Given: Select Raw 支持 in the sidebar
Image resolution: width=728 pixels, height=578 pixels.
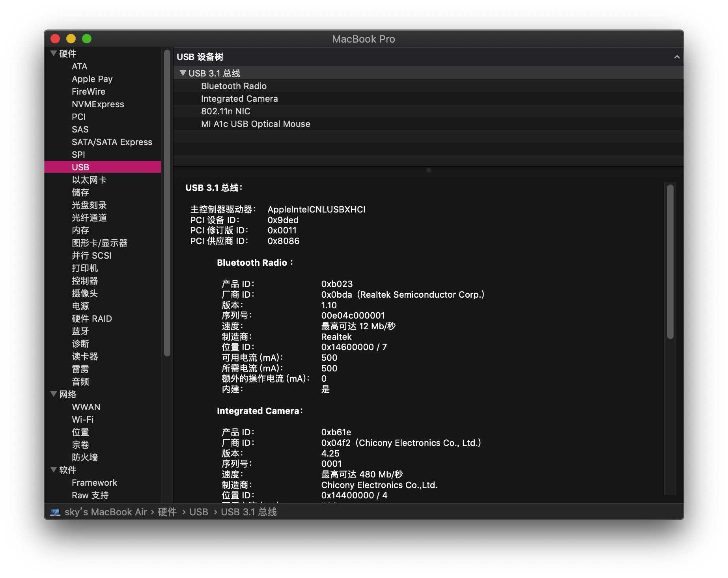Looking at the screenshot, I should pyautogui.click(x=90, y=495).
